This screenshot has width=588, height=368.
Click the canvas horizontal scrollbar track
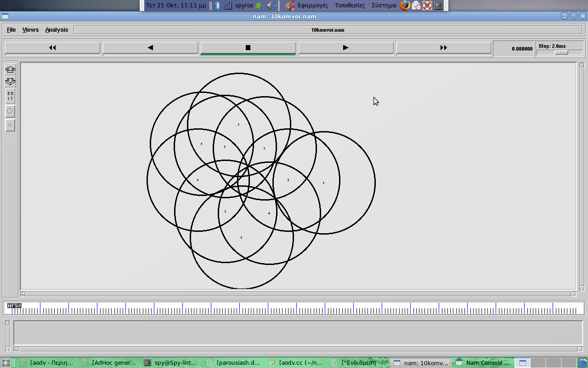click(x=299, y=294)
